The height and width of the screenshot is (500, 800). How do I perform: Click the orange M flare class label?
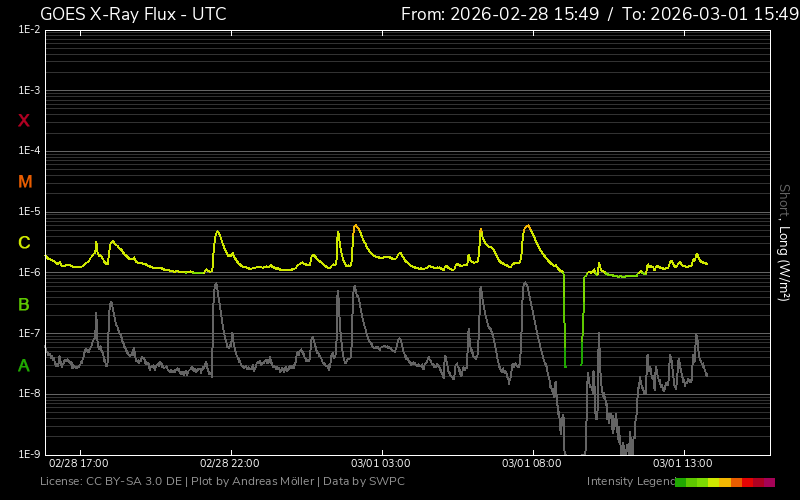tap(25, 182)
